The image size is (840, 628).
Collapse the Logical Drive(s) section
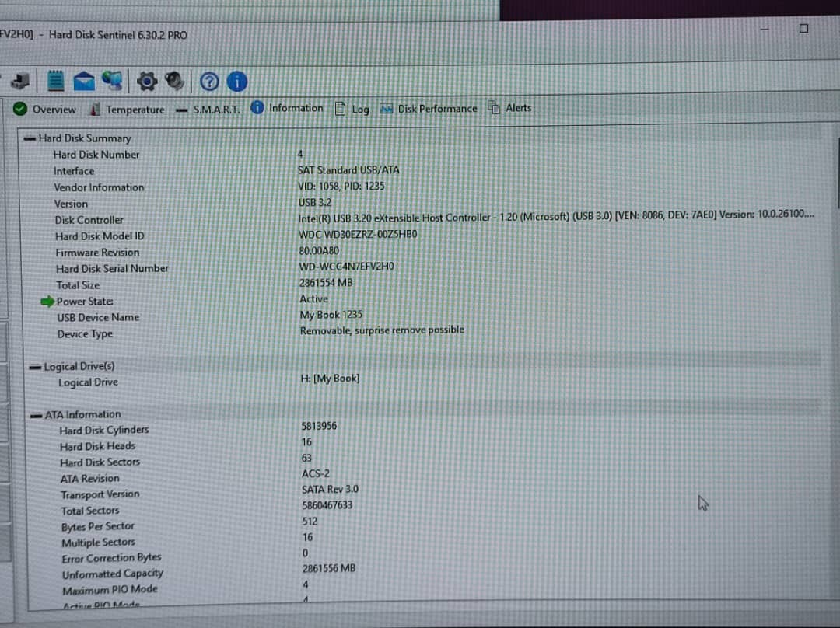(34, 367)
